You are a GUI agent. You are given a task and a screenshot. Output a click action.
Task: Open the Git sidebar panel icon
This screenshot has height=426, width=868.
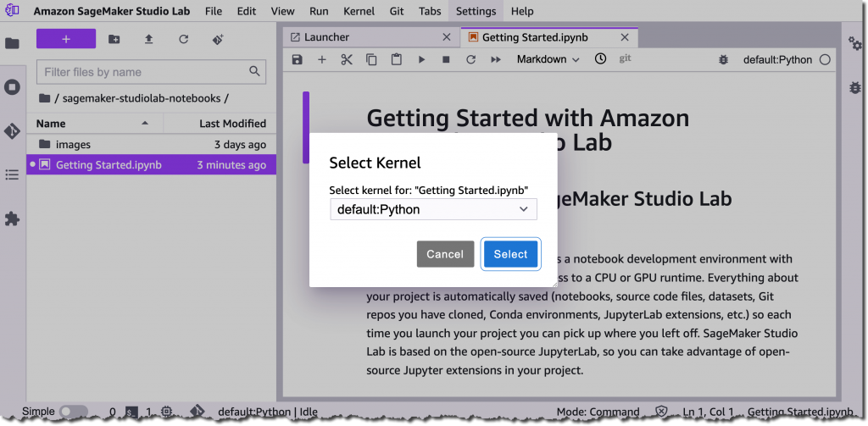click(12, 131)
